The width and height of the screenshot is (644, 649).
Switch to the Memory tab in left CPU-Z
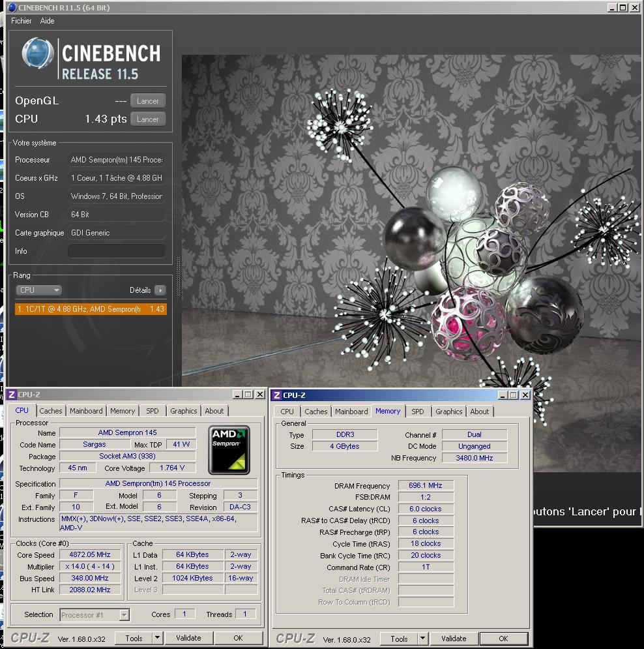[123, 410]
